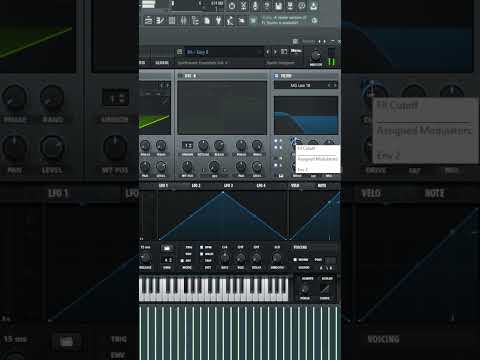Image resolution: width=480 pixels, height=360 pixels.
Task: Click the OSC B Blend knob
Action: click(x=219, y=146)
